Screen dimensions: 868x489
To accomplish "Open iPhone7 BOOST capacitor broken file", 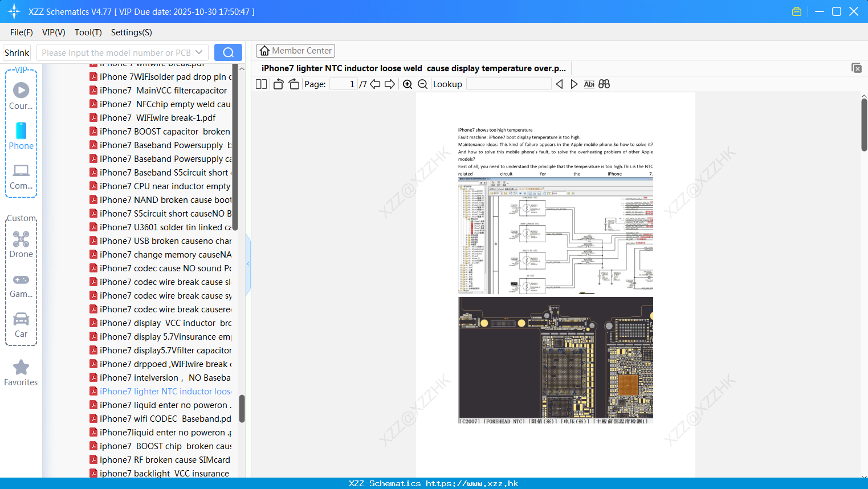I will click(160, 132).
